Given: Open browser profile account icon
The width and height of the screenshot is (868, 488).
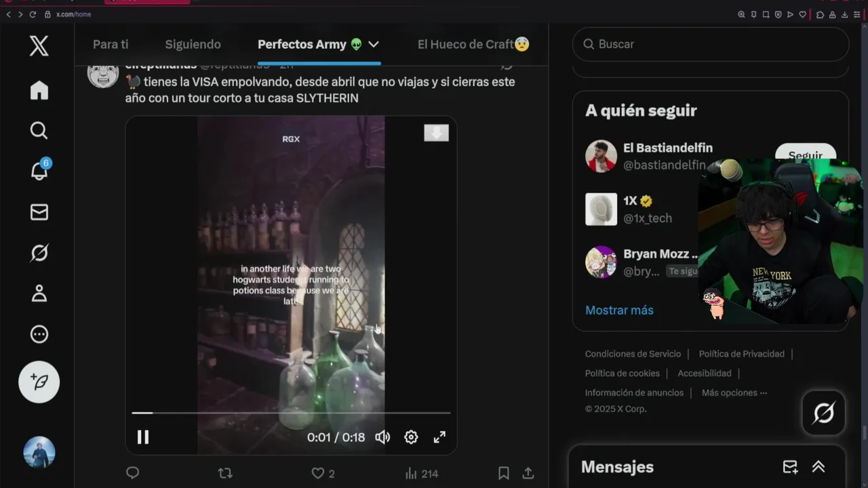Looking at the screenshot, I should 832,14.
